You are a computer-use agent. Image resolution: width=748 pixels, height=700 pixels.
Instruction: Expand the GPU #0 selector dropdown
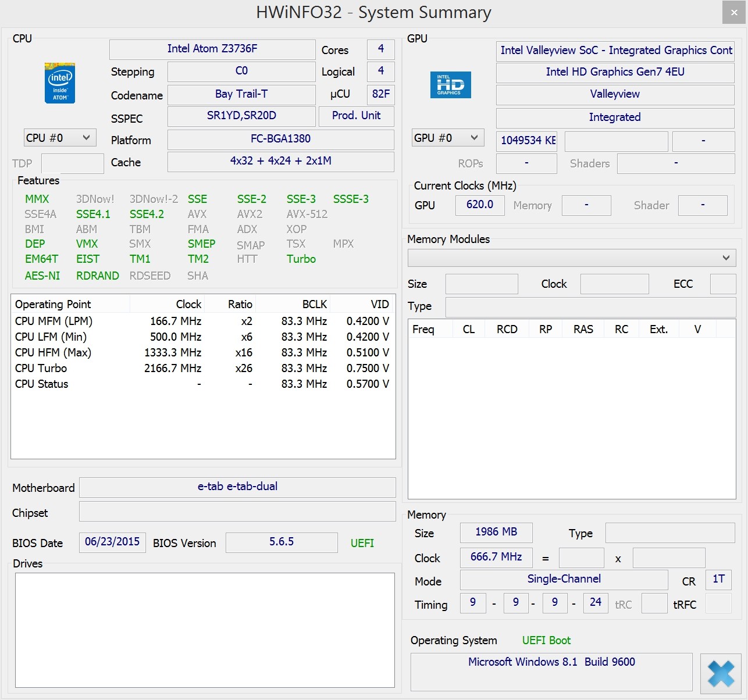click(447, 138)
